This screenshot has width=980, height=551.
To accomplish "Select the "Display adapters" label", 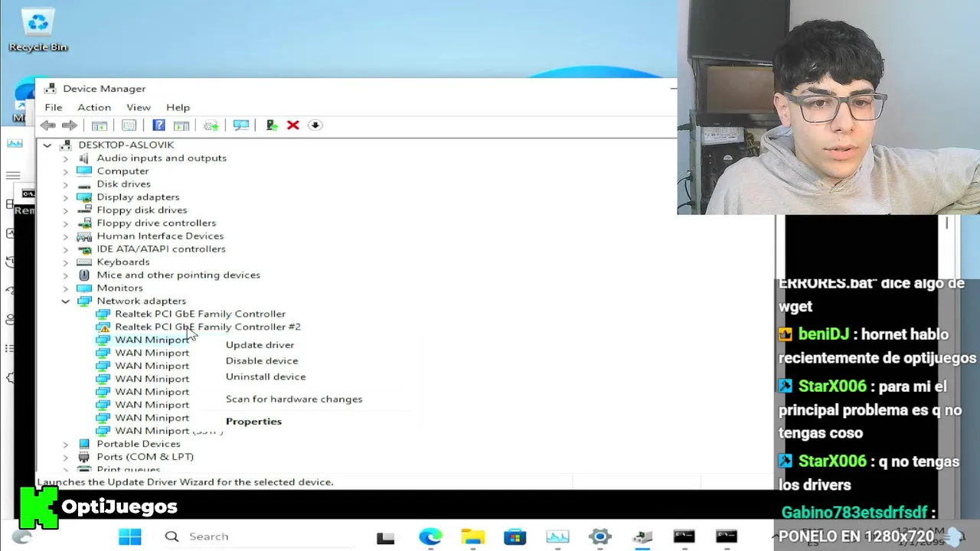I will (138, 197).
